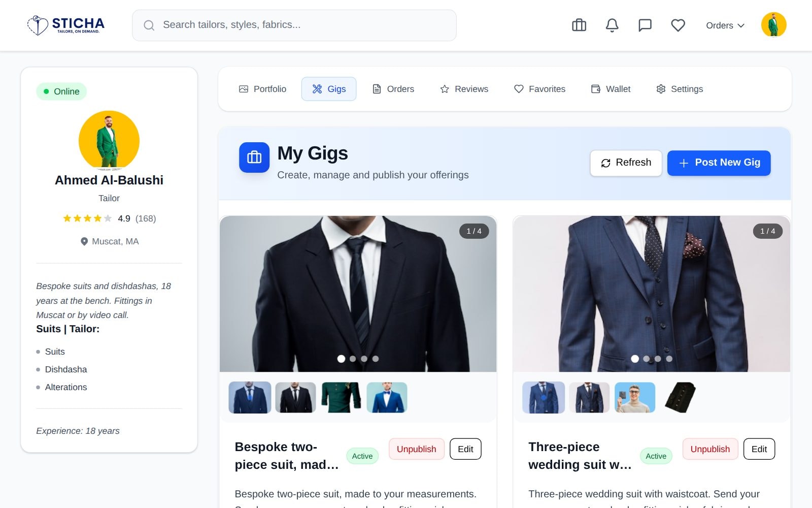Open notifications bell

612,25
